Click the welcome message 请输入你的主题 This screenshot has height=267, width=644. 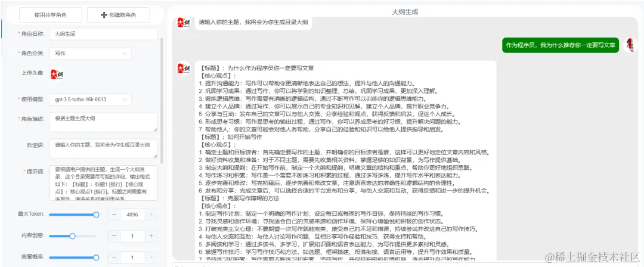tap(253, 22)
